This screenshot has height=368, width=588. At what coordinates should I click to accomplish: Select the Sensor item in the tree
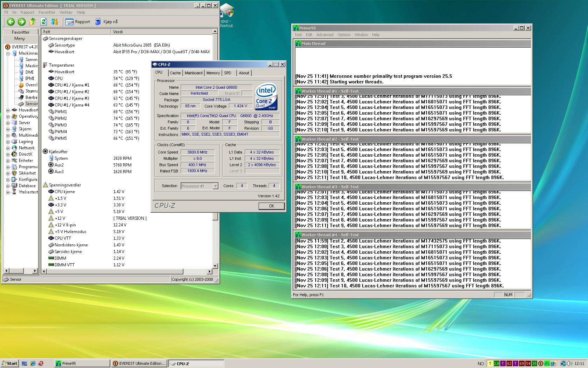(x=31, y=104)
